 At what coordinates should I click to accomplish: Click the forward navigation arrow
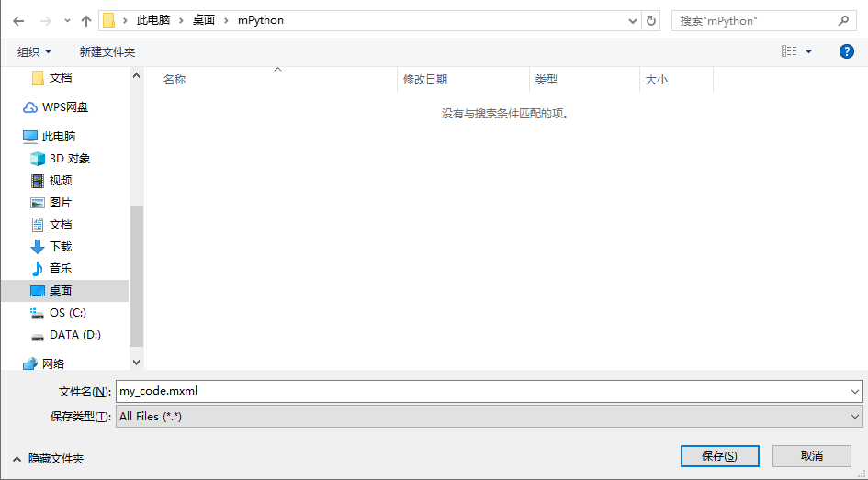coord(45,21)
